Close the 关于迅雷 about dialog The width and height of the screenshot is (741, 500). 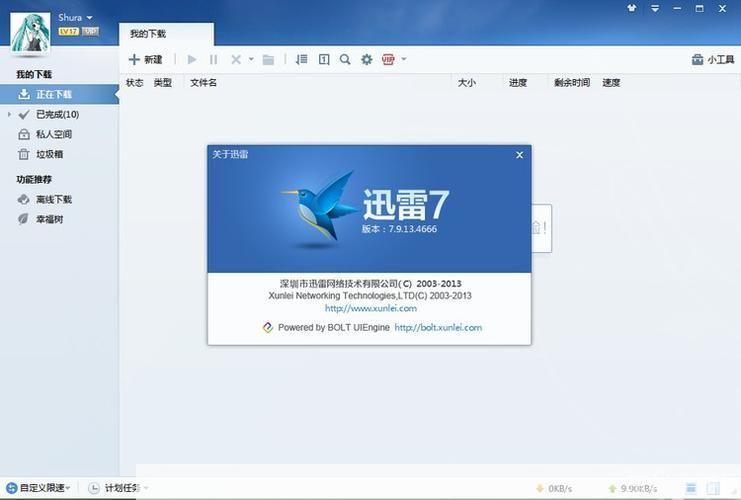click(x=519, y=155)
